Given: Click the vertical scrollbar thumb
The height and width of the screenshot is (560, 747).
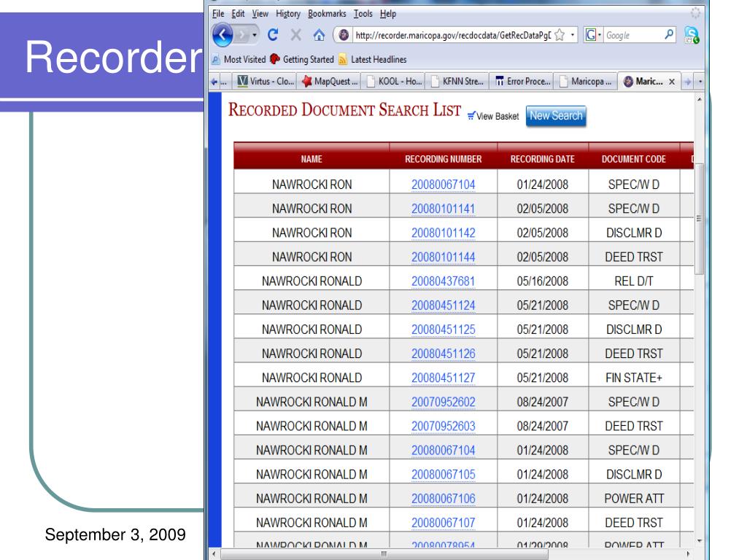Looking at the screenshot, I should (700, 219).
